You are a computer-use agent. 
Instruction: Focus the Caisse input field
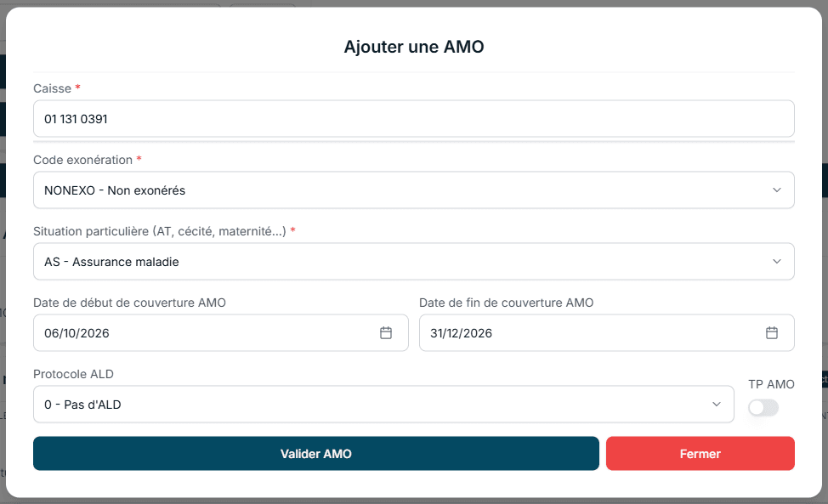pos(413,119)
